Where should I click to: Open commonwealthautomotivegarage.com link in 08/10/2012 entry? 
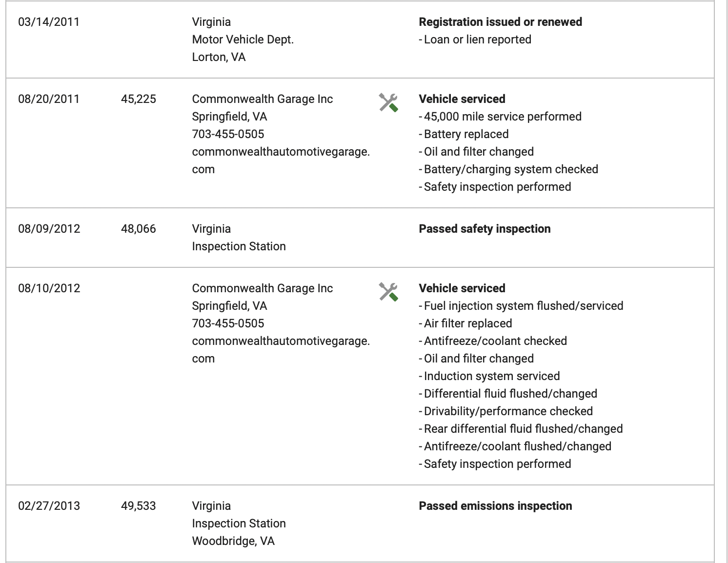pos(281,350)
